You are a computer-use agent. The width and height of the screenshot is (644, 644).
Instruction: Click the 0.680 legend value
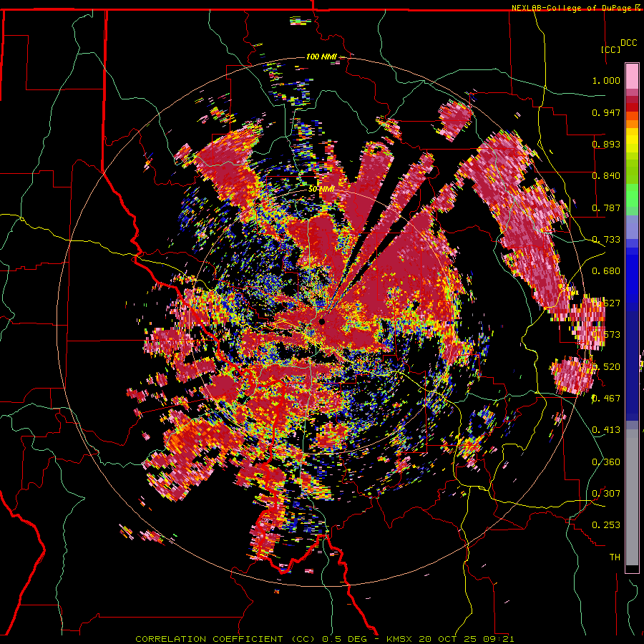pos(606,271)
